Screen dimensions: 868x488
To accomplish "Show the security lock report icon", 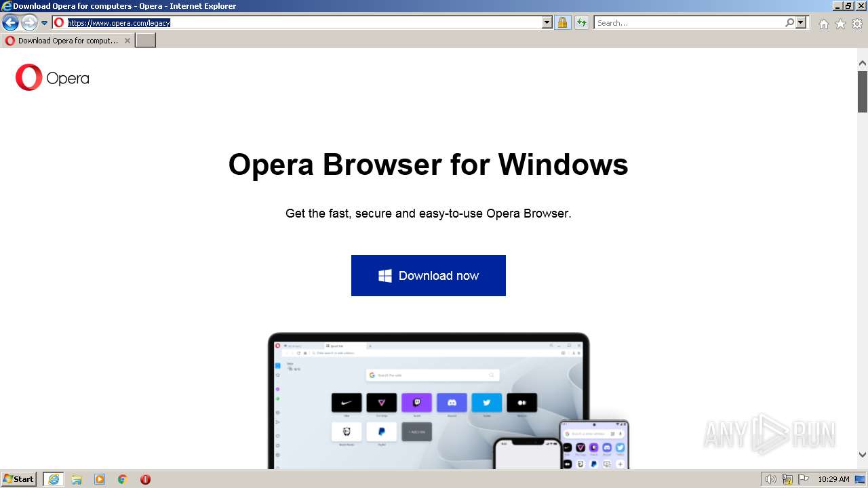I will point(562,22).
